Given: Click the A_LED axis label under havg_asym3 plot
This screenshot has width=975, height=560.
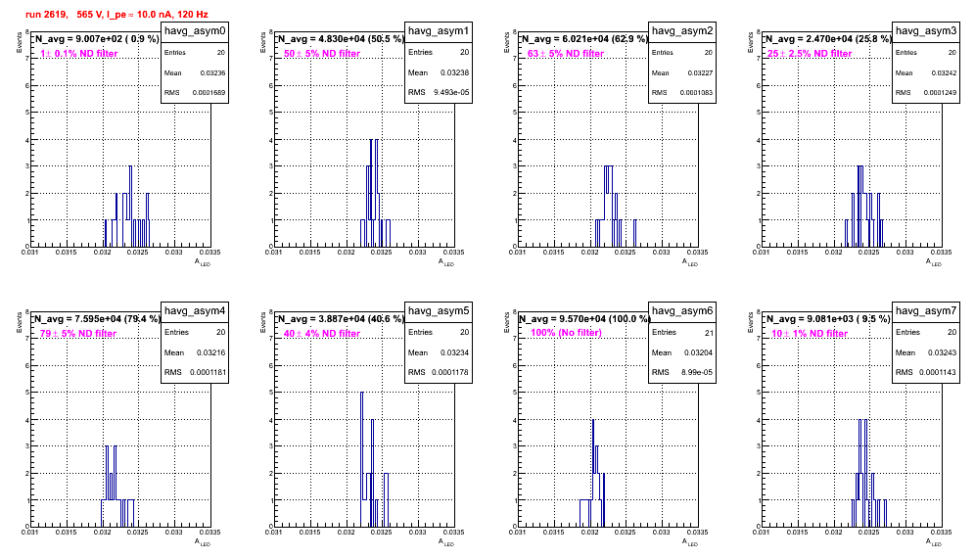Looking at the screenshot, I should [x=934, y=262].
